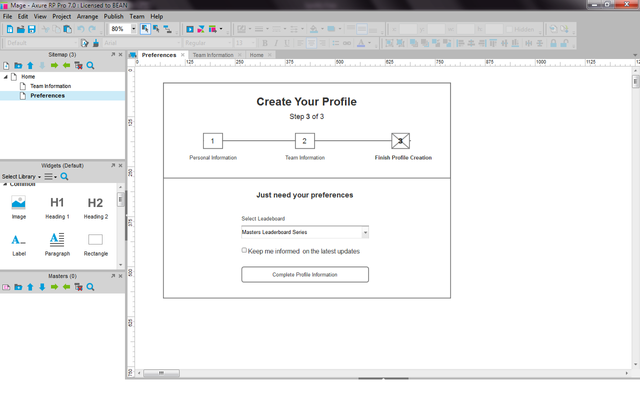Click the Complete Profile Information button

(305, 275)
